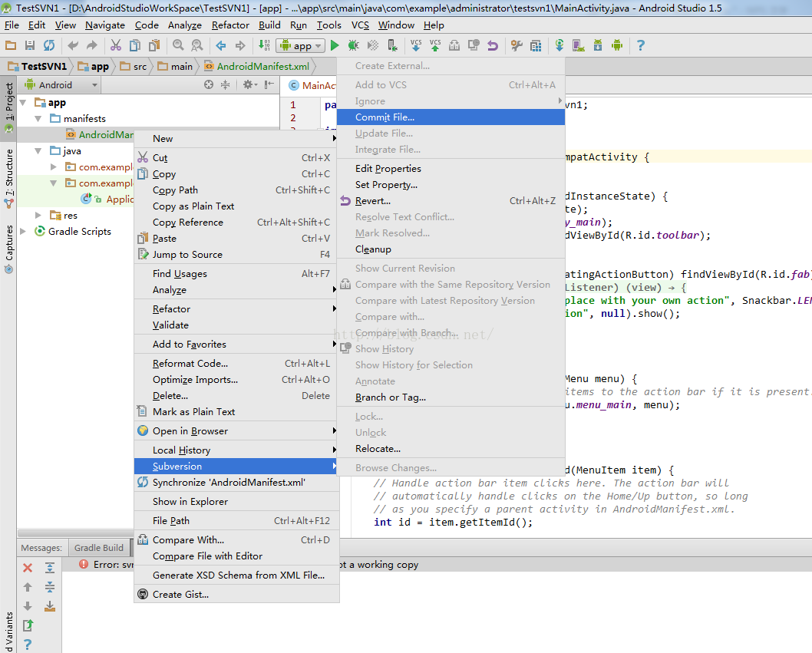Expand the Gradle Scripts node
The height and width of the screenshot is (653, 812).
pyautogui.click(x=23, y=231)
